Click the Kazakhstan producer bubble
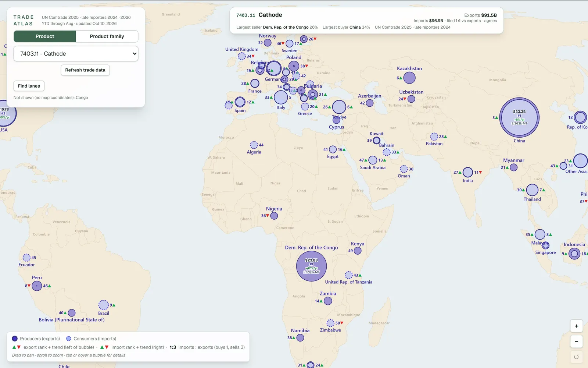This screenshot has width=588, height=368. click(x=409, y=78)
